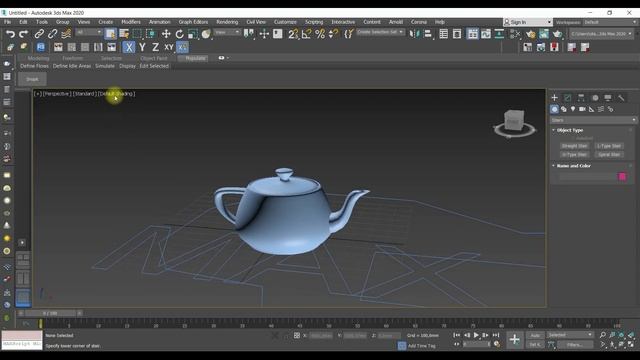Toggle absolute/offset transform type-in mode
Screen dimensions: 640x360
click(x=297, y=336)
